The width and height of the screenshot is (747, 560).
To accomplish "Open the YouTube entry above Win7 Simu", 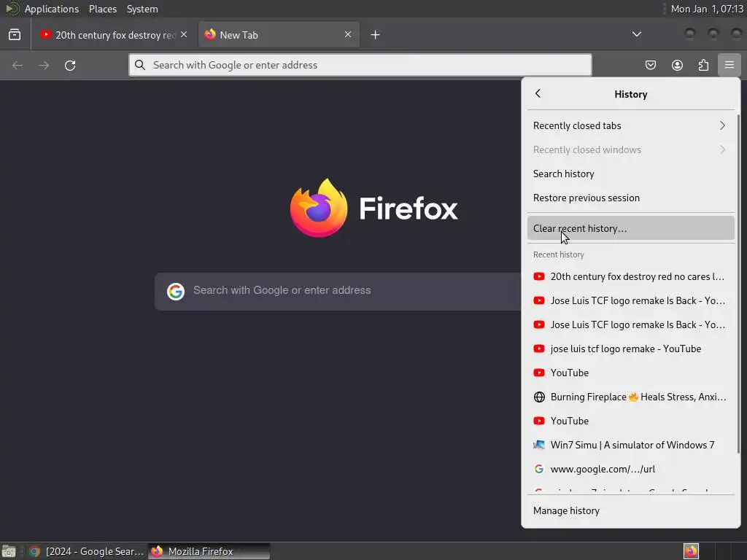I will 631,421.
